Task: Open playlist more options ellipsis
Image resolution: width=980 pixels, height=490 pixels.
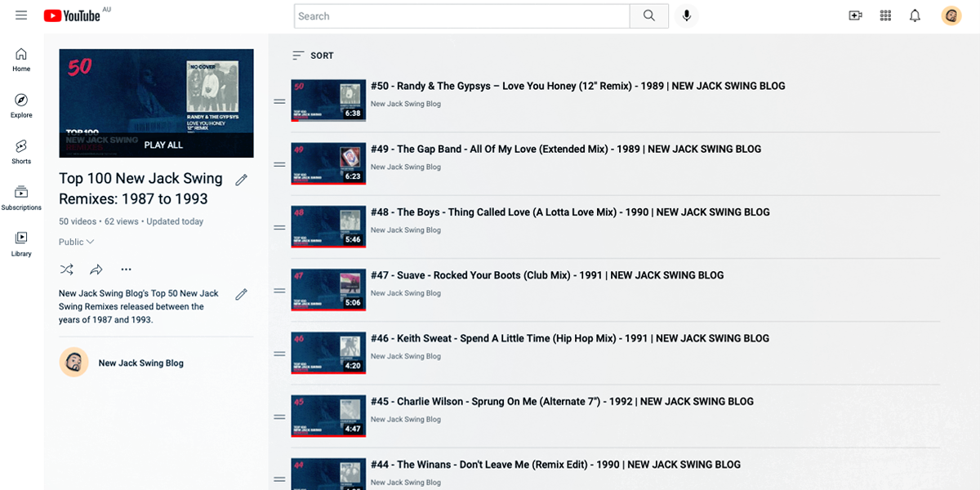Action: (126, 269)
